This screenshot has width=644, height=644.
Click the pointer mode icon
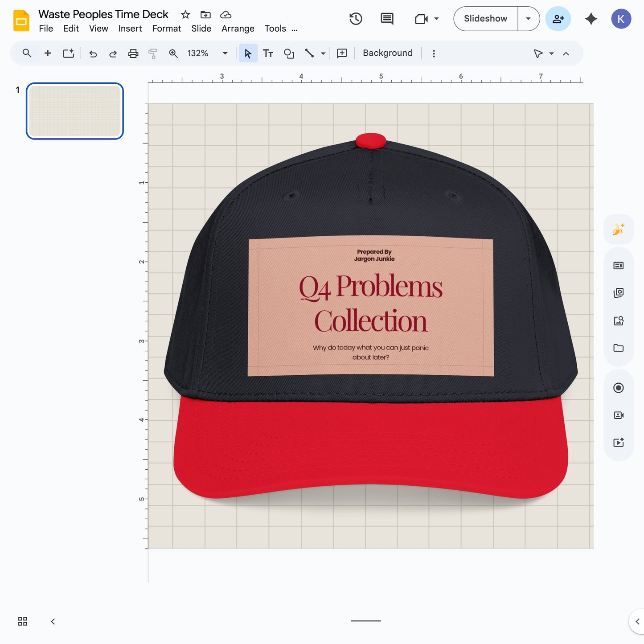pos(538,53)
